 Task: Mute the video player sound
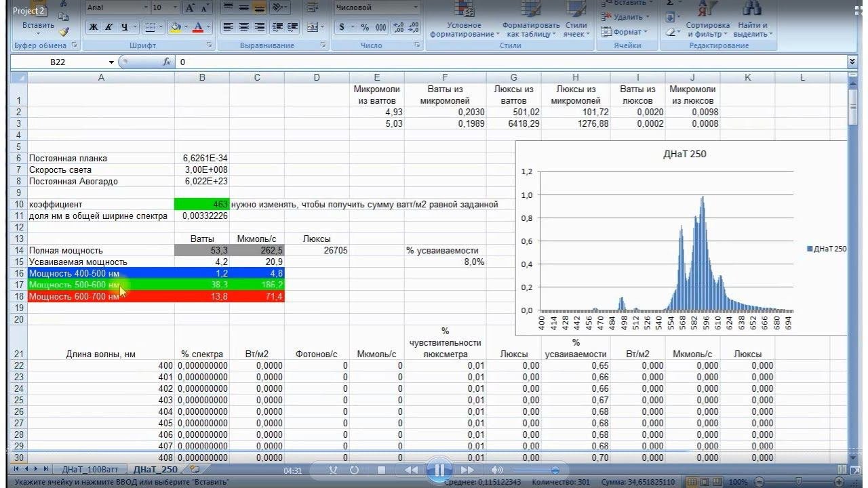(x=497, y=470)
